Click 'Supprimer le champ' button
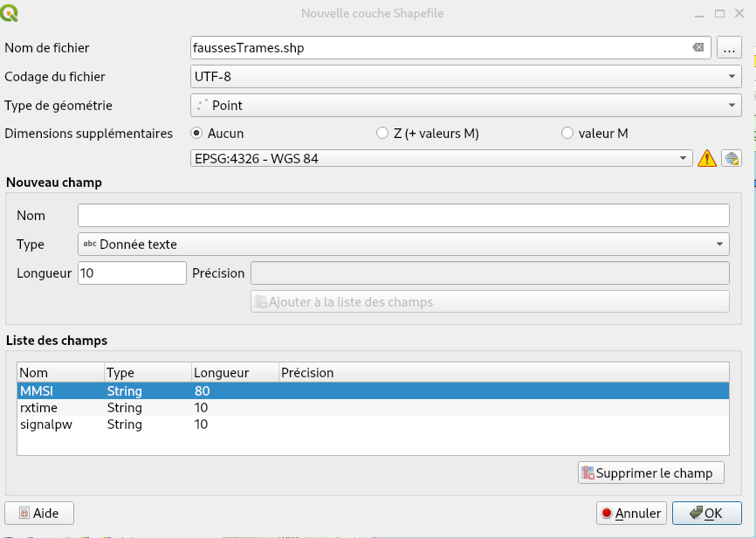 click(651, 472)
